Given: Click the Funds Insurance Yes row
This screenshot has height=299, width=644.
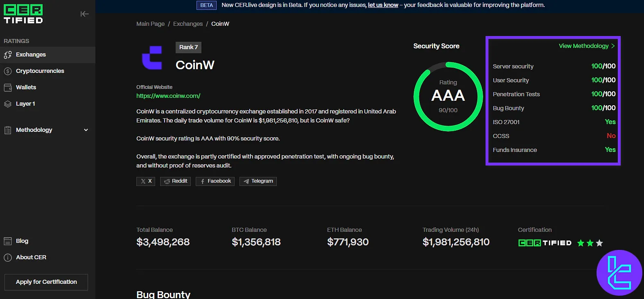Looking at the screenshot, I should [x=554, y=149].
